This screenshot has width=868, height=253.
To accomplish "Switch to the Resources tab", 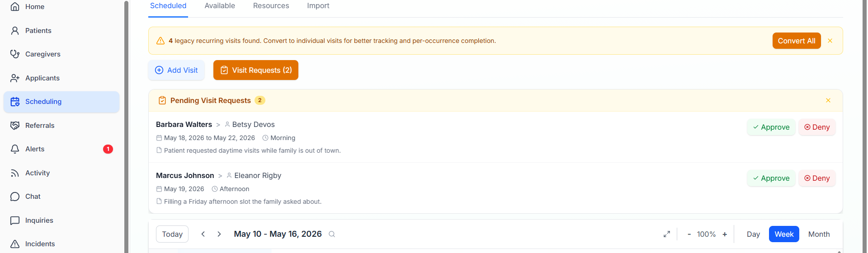I will pyautogui.click(x=271, y=6).
